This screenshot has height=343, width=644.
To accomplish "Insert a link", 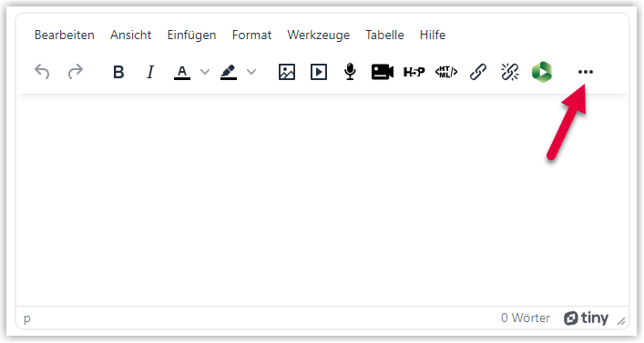I will tap(478, 72).
